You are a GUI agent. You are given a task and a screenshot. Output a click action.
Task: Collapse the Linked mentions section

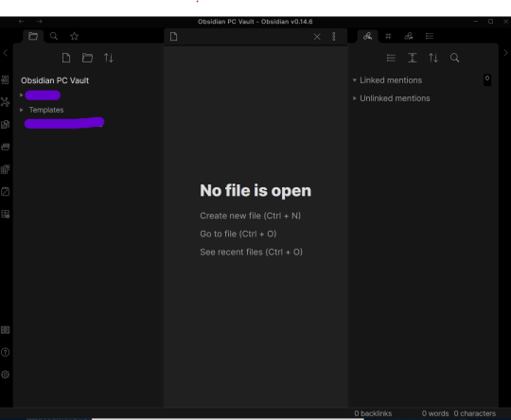(391, 80)
